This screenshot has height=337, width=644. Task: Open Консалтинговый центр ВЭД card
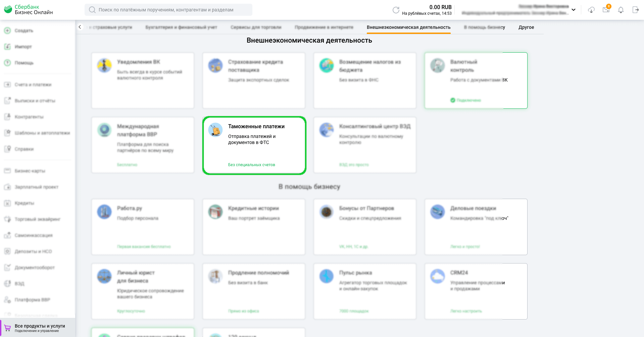click(365, 145)
